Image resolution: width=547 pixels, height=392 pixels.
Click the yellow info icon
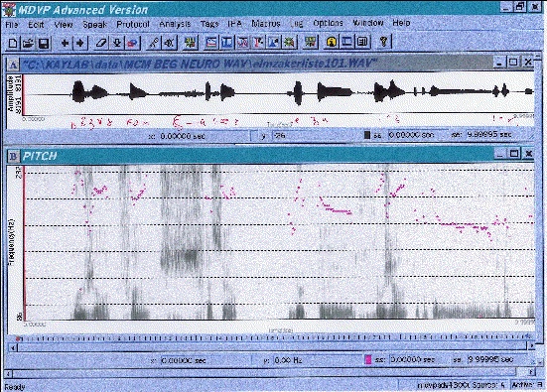click(x=332, y=43)
